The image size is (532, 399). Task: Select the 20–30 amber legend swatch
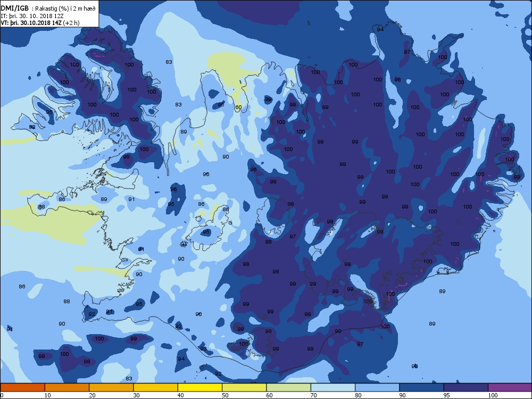(111, 387)
